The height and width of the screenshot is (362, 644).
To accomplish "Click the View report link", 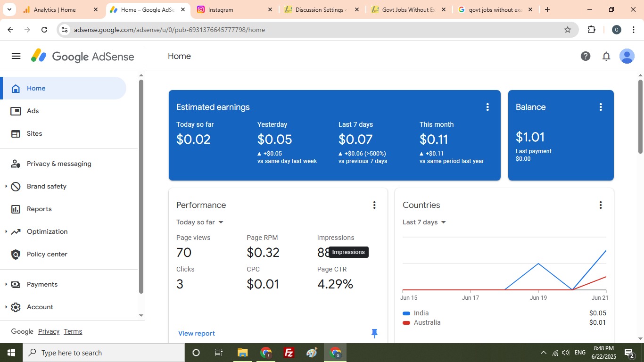I will tap(197, 333).
